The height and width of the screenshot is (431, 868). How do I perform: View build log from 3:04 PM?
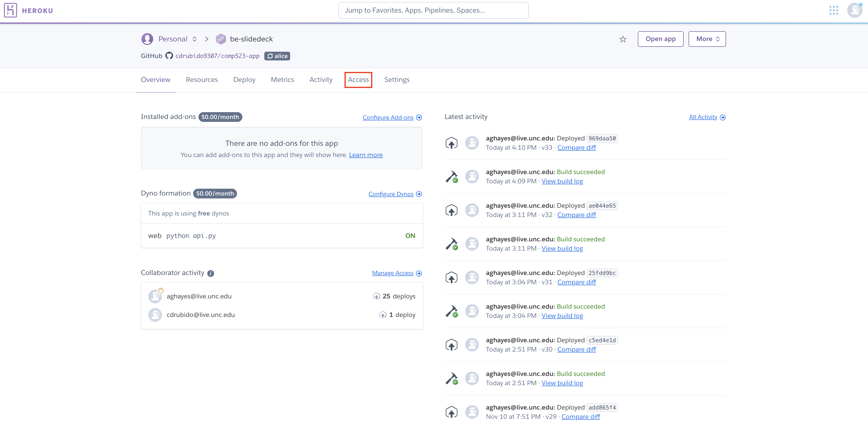562,316
